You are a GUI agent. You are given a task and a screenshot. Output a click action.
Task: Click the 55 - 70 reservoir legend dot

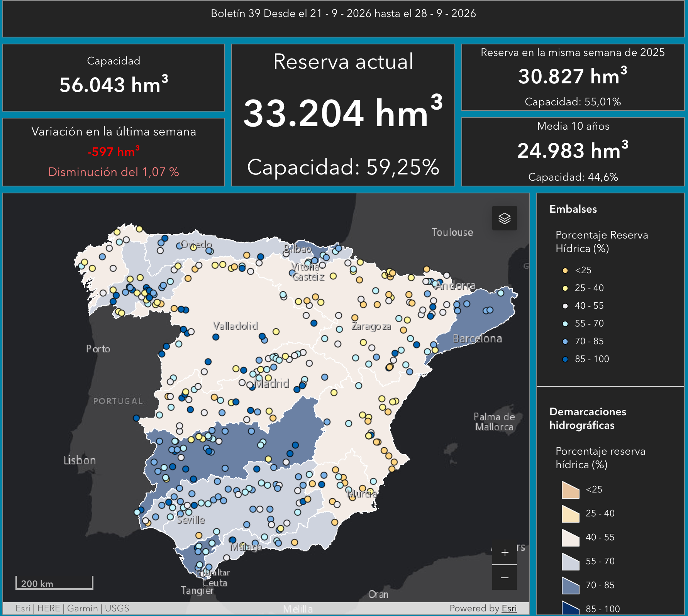(565, 324)
